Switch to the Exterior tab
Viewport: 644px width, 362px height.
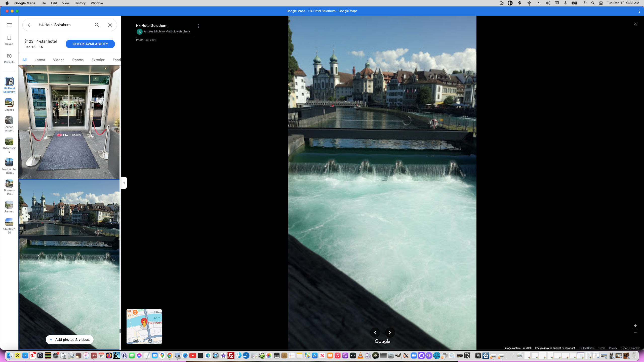(98, 60)
